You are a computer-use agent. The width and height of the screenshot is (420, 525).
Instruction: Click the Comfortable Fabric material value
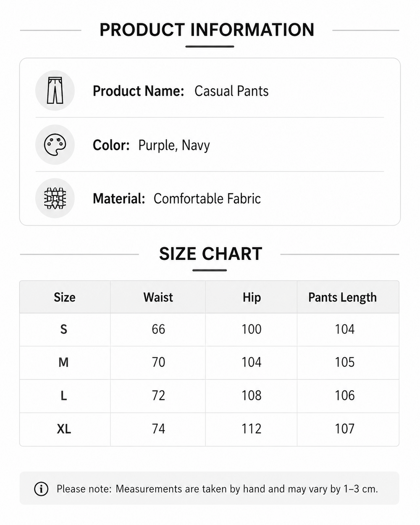tap(207, 198)
